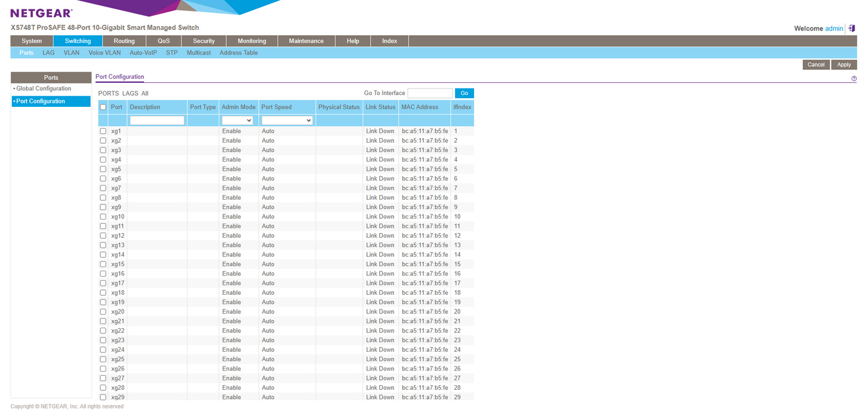Viewport: 868px width, 411px height.
Task: Open the QoS tab
Action: 164,41
